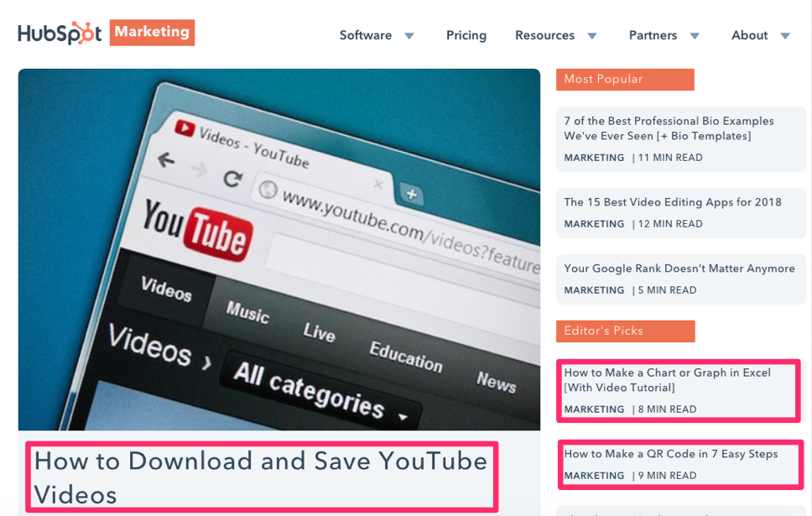
Task: Expand the Resources dropdown arrow
Action: click(x=592, y=36)
